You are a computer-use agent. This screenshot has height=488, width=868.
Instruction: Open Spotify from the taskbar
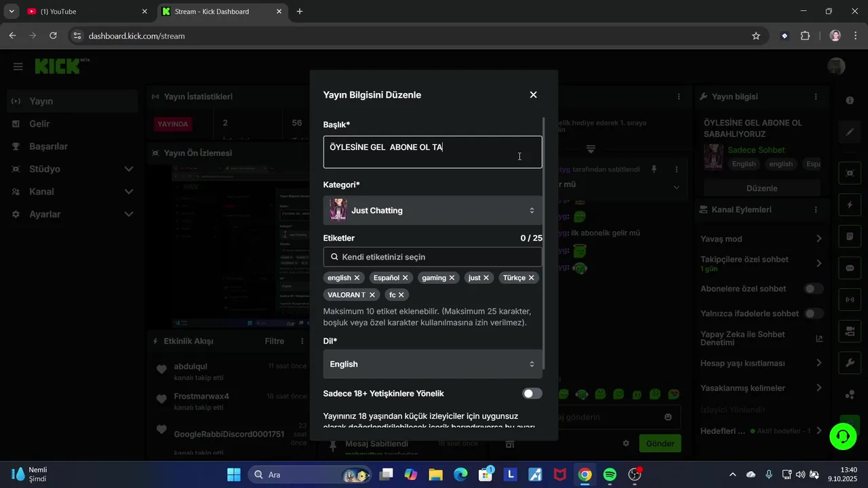pos(610,474)
